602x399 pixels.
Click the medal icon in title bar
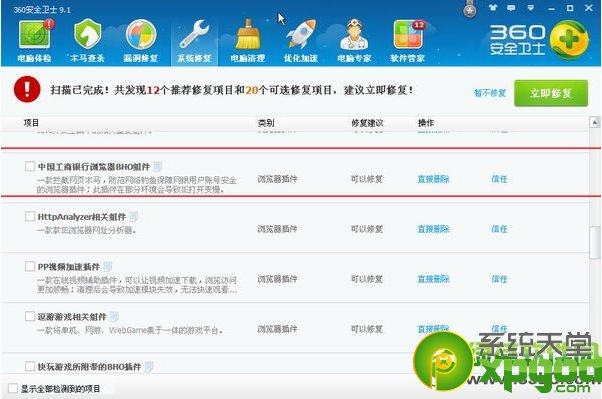click(x=469, y=9)
